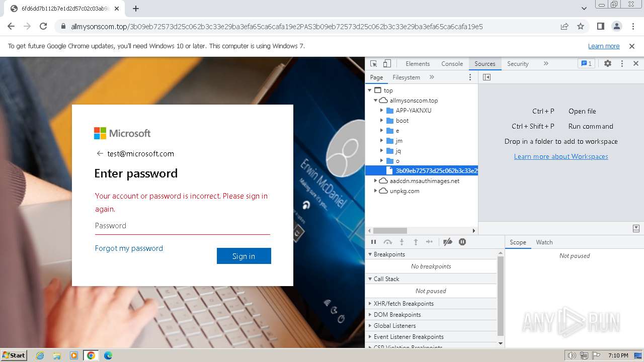Expand DOM Breakpoints section
644x362 pixels.
(x=431, y=315)
